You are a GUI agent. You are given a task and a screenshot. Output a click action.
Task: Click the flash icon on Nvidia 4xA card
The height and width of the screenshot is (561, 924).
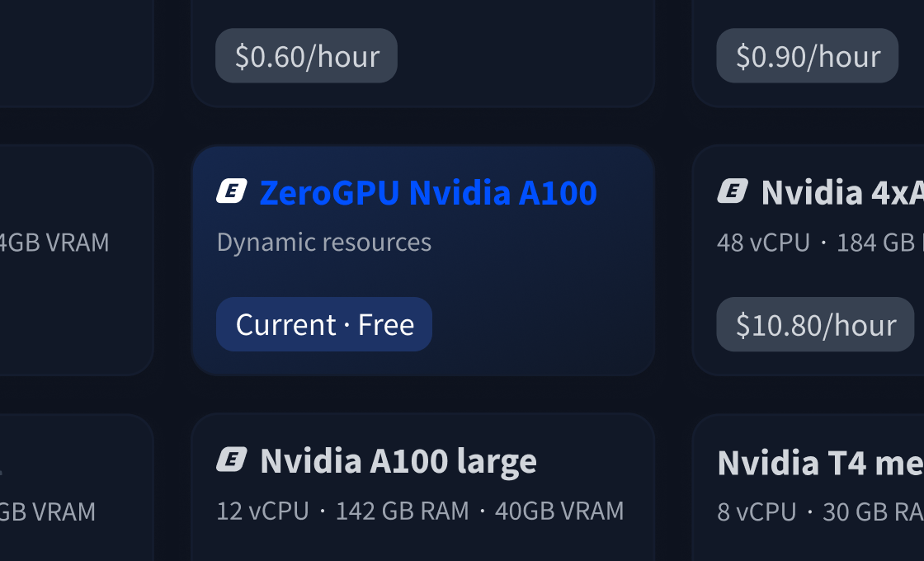click(732, 191)
